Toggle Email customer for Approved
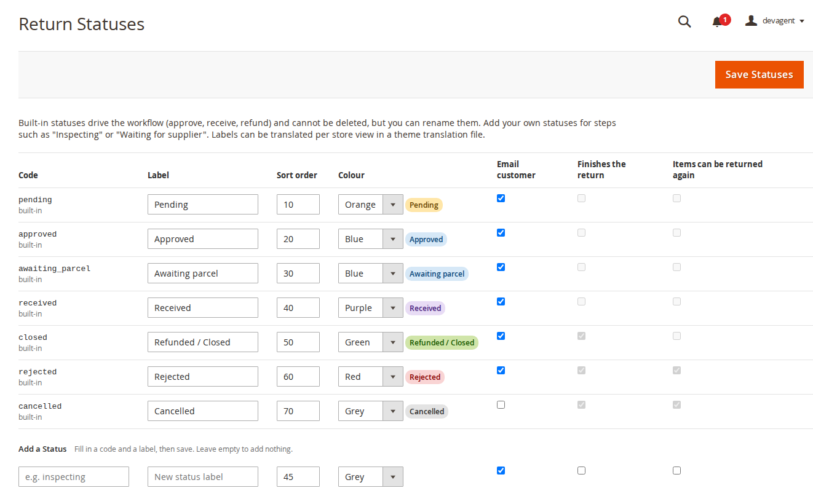The height and width of the screenshot is (504, 813). [x=501, y=232]
